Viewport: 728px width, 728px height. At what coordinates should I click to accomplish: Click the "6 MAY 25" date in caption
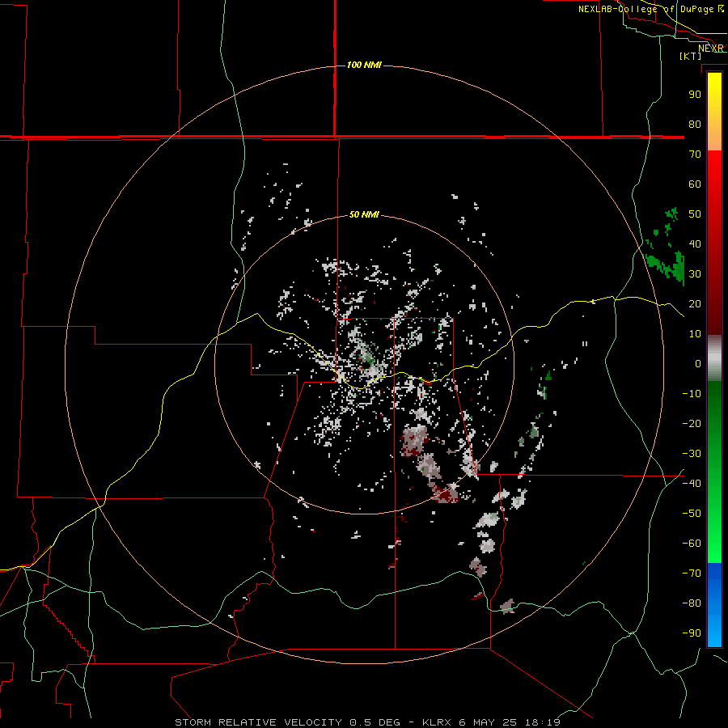[488, 722]
